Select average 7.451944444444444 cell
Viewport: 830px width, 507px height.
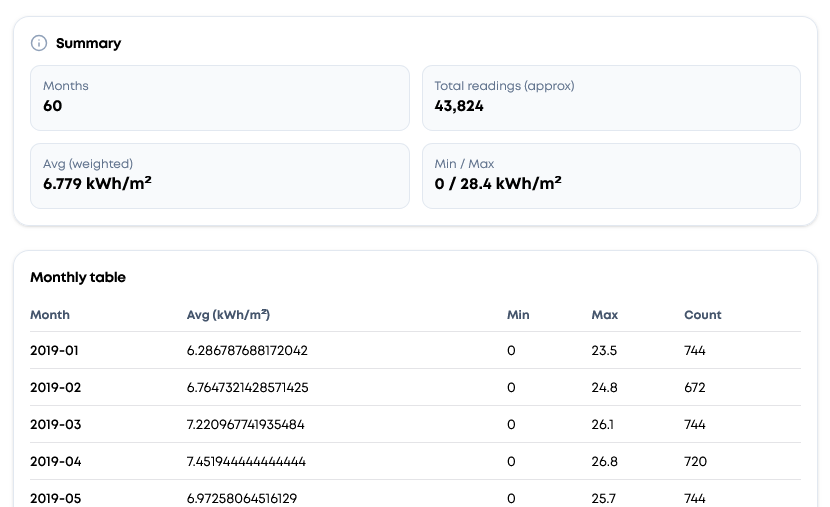[246, 461]
